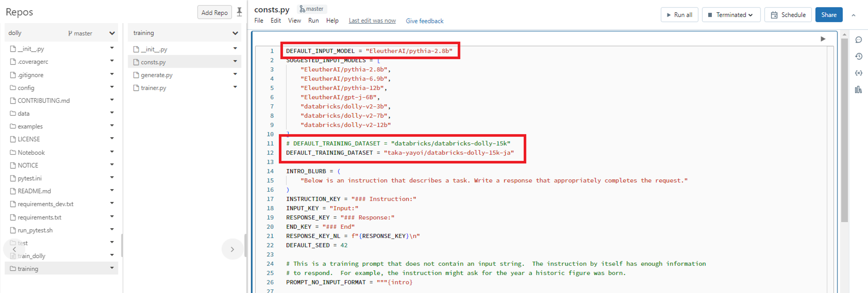Expand the dolly repo master dropdown
This screenshot has height=293, width=868.
[112, 33]
